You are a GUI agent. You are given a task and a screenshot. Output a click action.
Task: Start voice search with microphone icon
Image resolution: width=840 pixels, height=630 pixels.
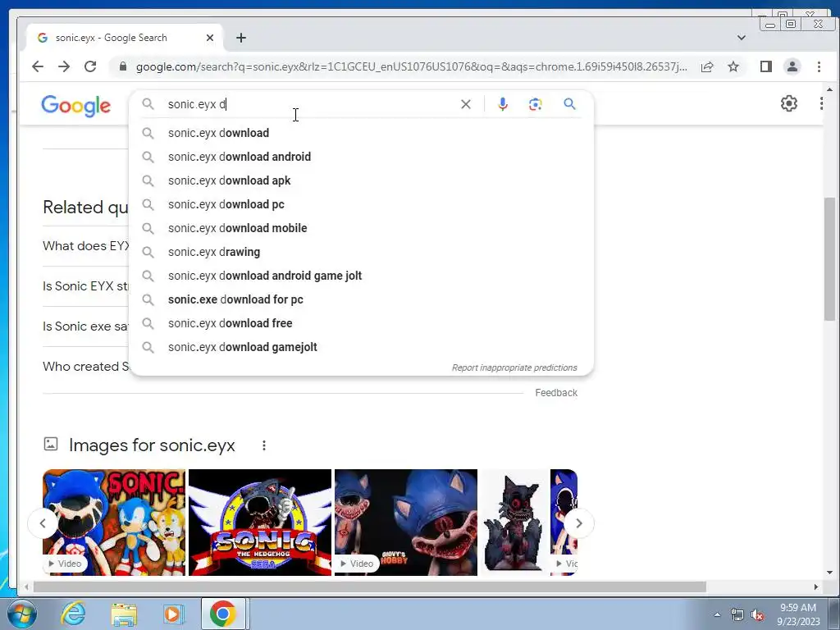[x=503, y=104]
